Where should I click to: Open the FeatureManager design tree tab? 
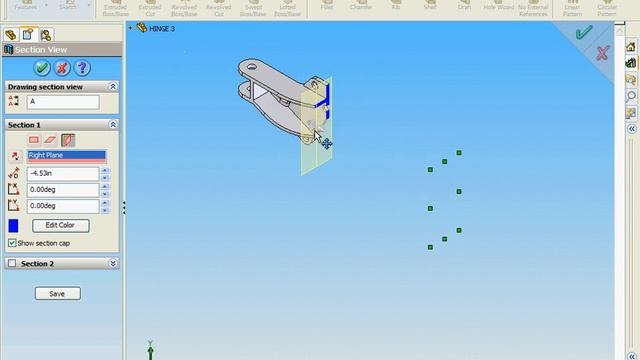11,35
